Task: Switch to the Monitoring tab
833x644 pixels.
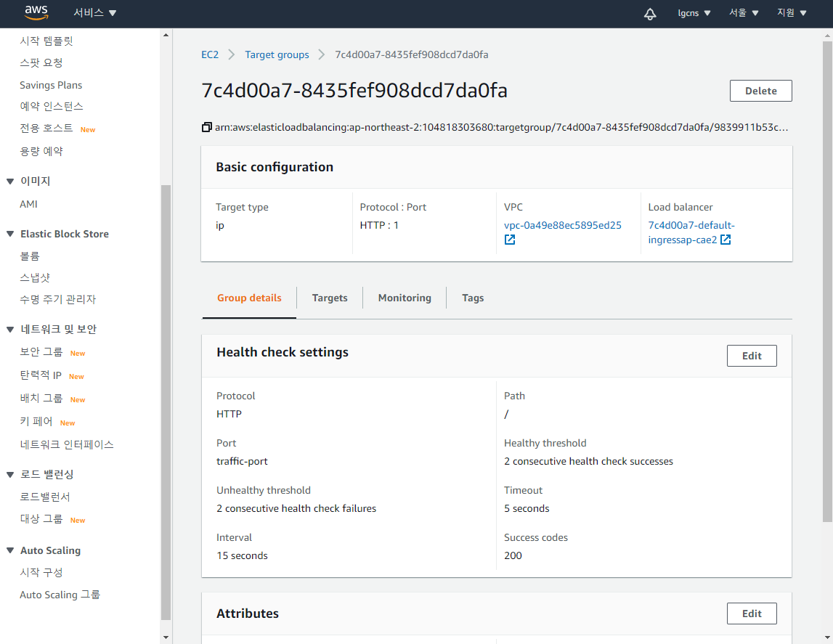Action: click(405, 298)
